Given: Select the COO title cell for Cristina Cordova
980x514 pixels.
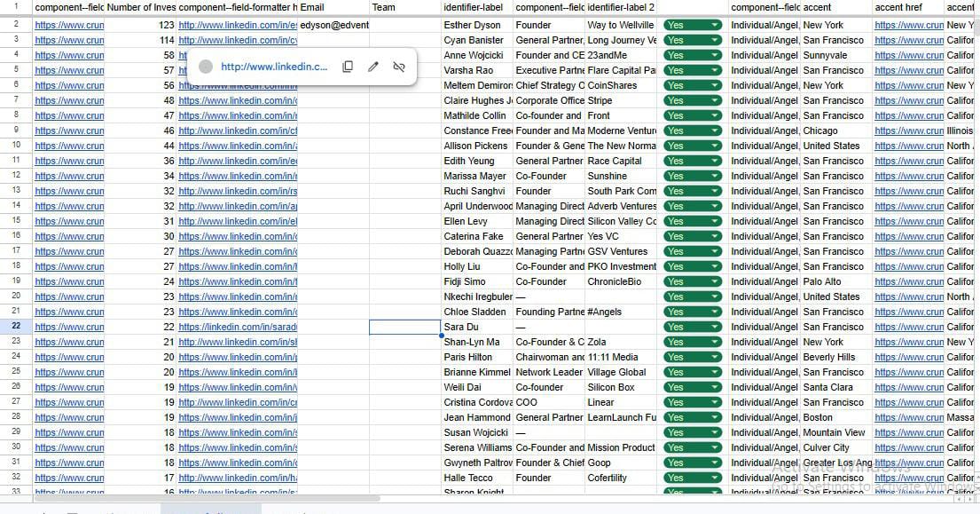Looking at the screenshot, I should pos(549,403).
